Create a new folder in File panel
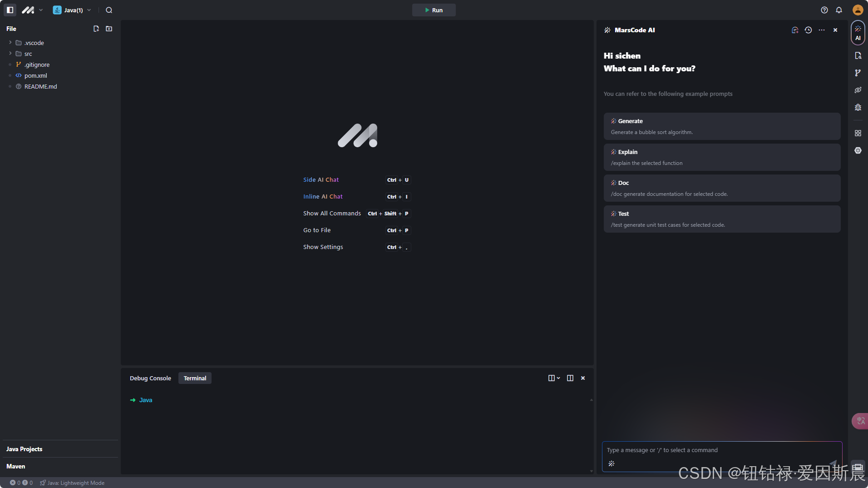The image size is (868, 488). (x=109, y=29)
